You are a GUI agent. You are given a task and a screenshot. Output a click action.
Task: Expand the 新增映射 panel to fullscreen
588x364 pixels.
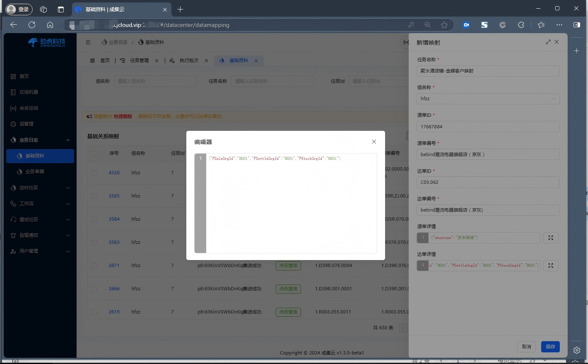coord(548,42)
